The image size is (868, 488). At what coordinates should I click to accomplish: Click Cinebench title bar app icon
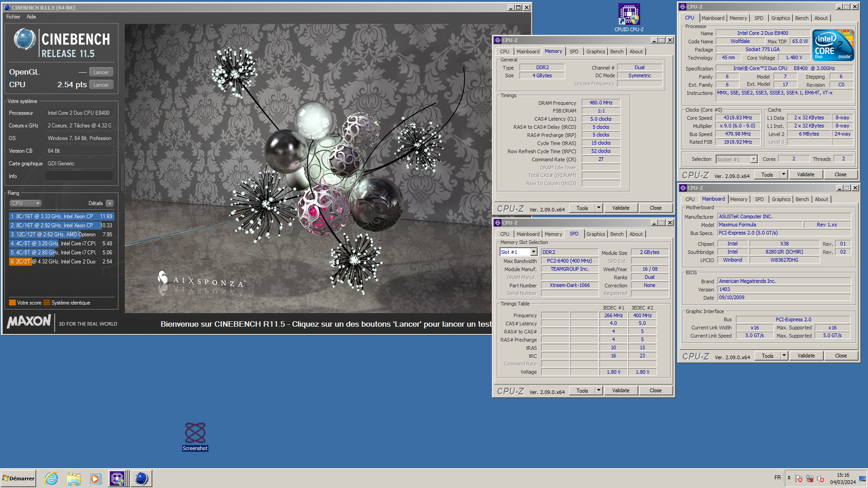coord(7,7)
